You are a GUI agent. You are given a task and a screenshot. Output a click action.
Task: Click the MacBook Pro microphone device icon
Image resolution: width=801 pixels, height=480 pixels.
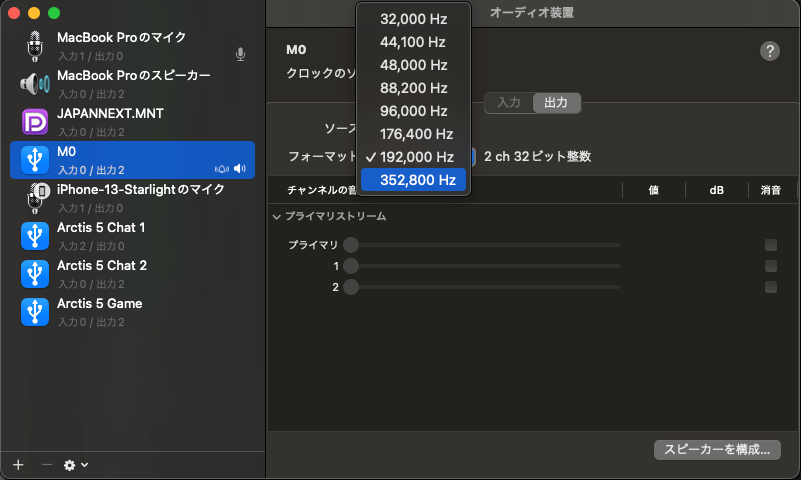point(35,46)
